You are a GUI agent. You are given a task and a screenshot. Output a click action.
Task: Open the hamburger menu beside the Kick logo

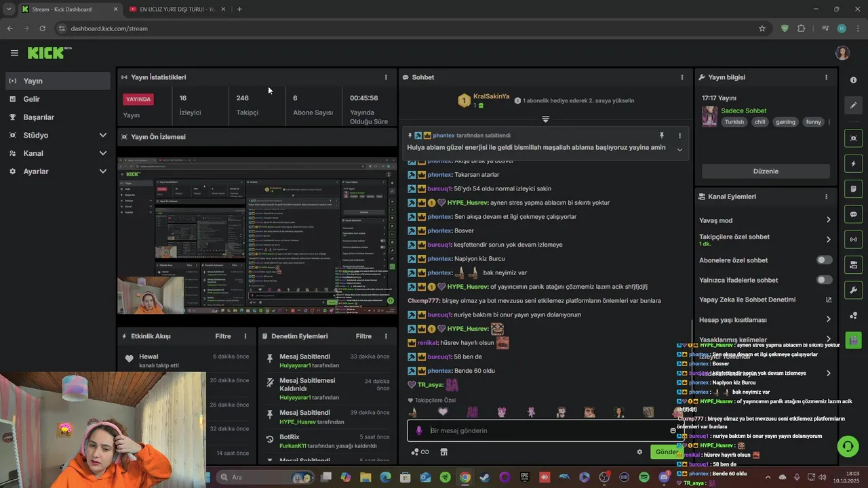[x=14, y=53]
